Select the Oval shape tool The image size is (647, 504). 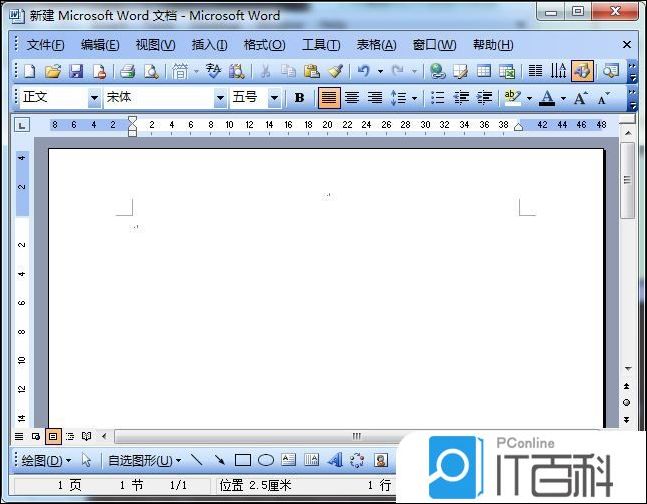tap(266, 459)
